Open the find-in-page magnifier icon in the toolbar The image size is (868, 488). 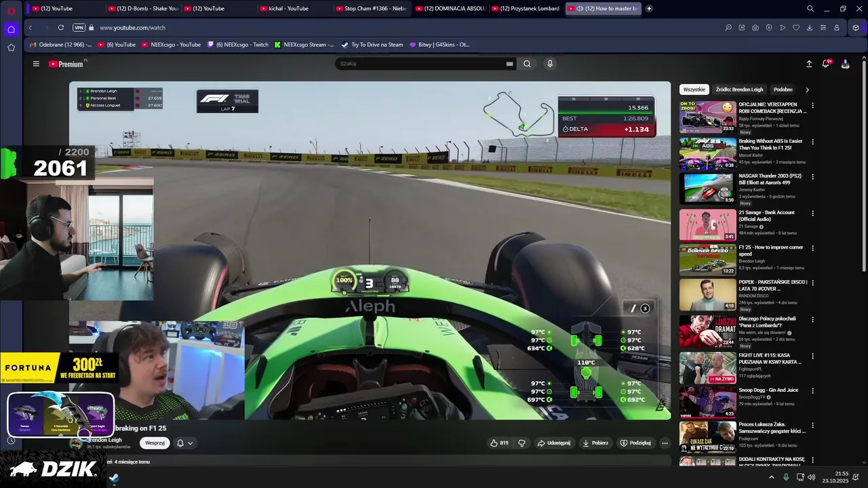[728, 28]
